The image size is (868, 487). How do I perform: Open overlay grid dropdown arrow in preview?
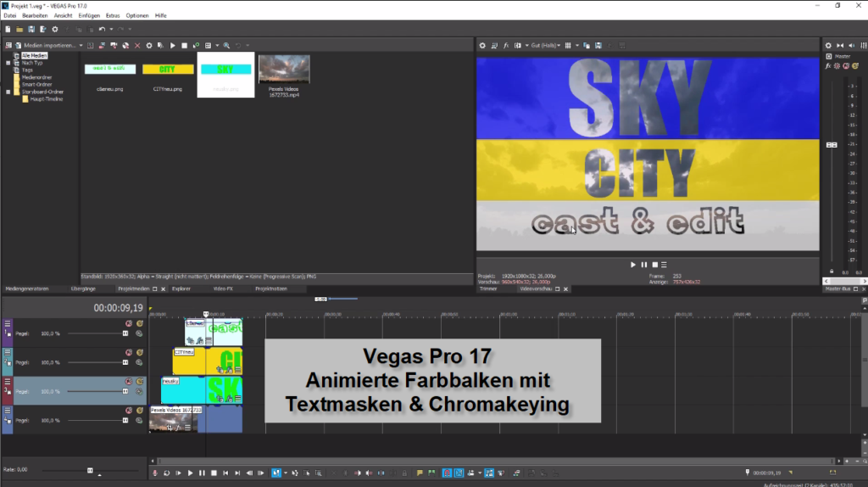click(576, 46)
